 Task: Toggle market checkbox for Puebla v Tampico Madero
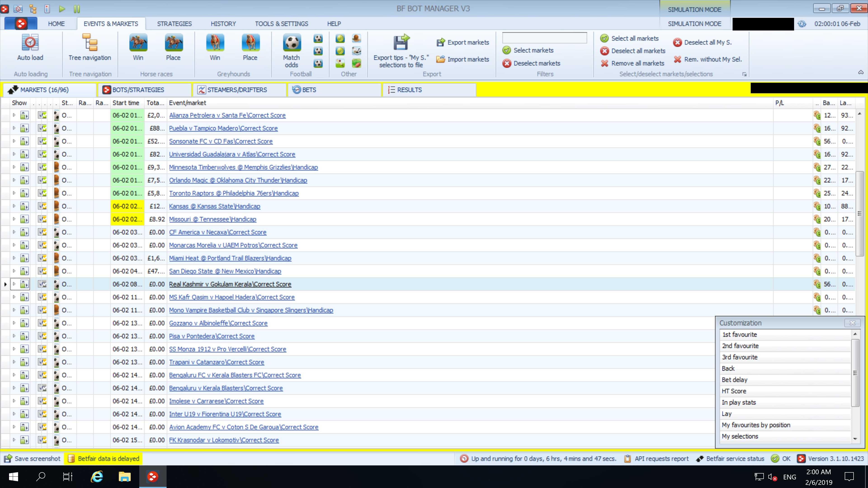(x=42, y=128)
